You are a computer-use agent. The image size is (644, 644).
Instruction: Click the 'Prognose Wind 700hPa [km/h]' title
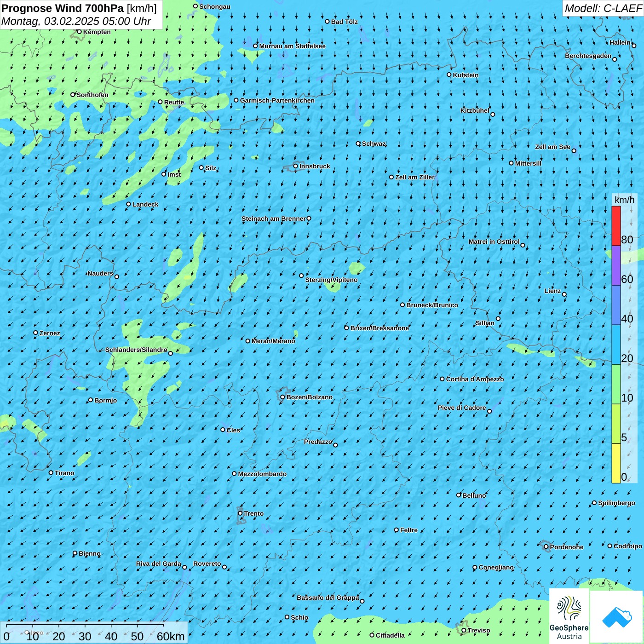tap(79, 8)
